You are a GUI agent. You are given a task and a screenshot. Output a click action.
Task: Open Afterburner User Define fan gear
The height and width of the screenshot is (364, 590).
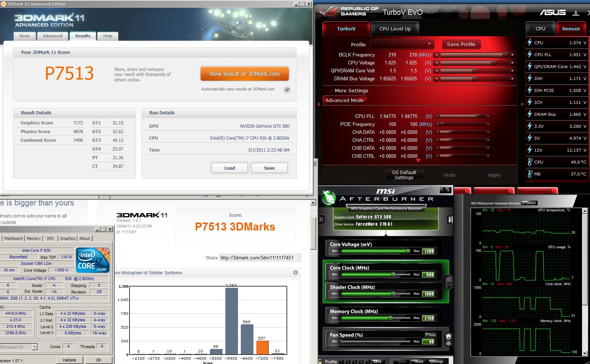pyautogui.click(x=448, y=339)
